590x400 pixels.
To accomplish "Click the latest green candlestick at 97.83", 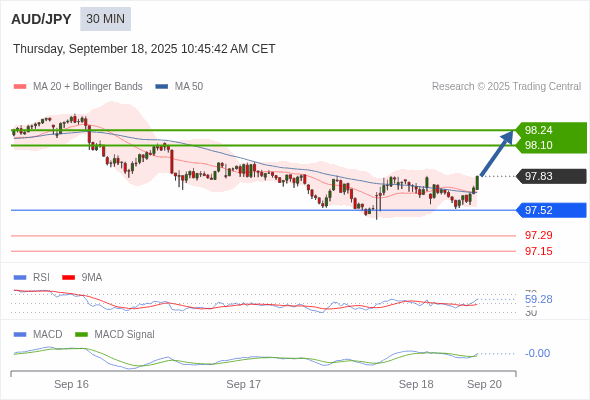I will [x=477, y=183].
